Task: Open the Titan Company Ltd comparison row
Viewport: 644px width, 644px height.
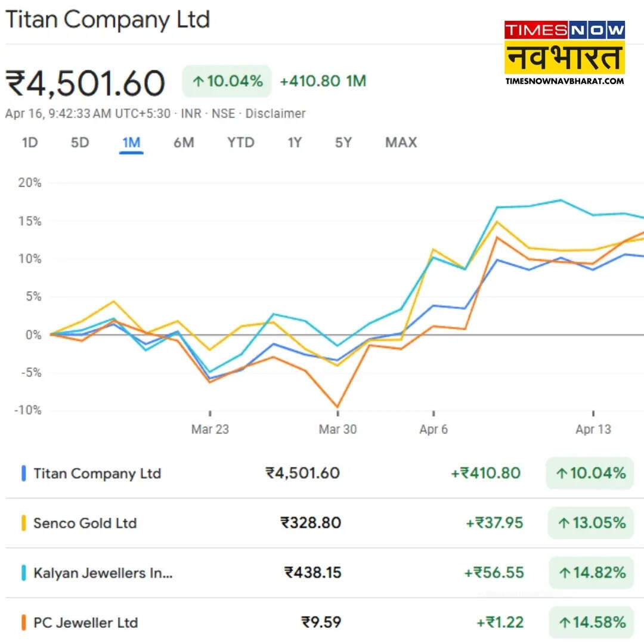Action: tap(97, 474)
